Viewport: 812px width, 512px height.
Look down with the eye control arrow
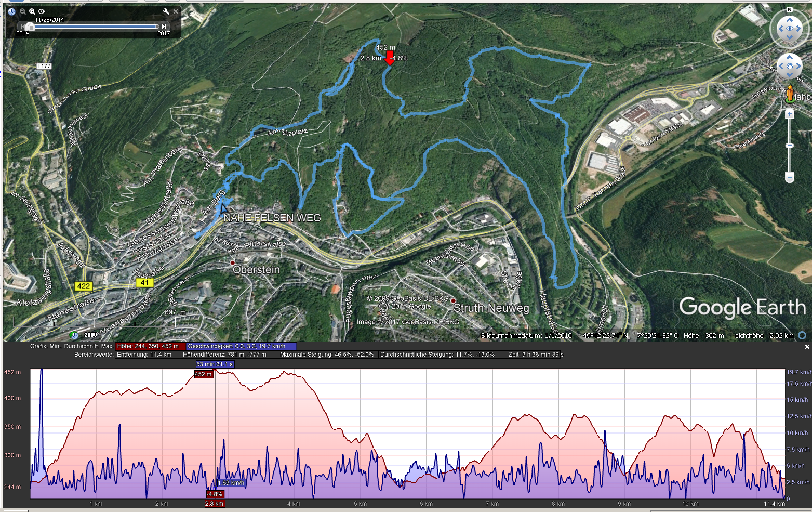[x=790, y=37]
